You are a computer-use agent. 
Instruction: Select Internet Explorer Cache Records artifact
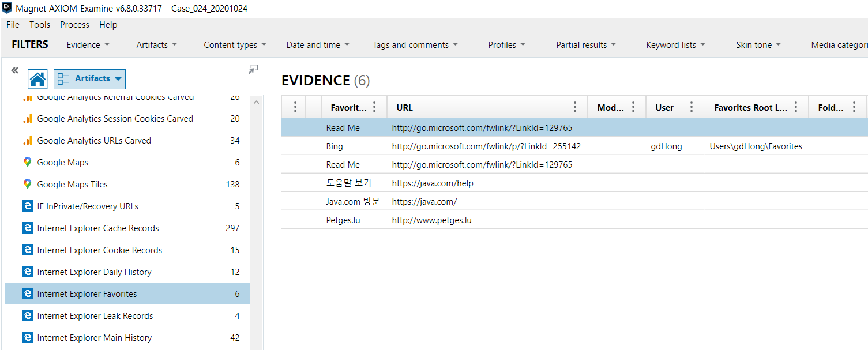tap(127, 228)
